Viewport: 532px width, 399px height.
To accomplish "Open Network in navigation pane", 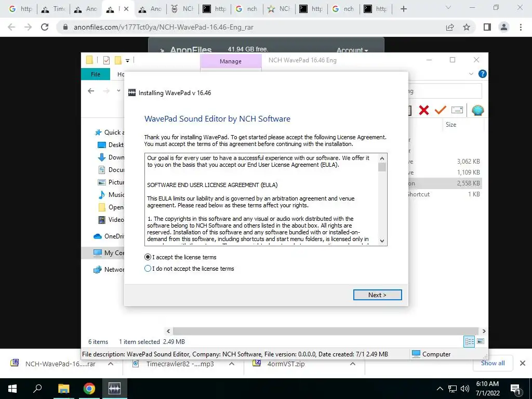I will pyautogui.click(x=109, y=270).
